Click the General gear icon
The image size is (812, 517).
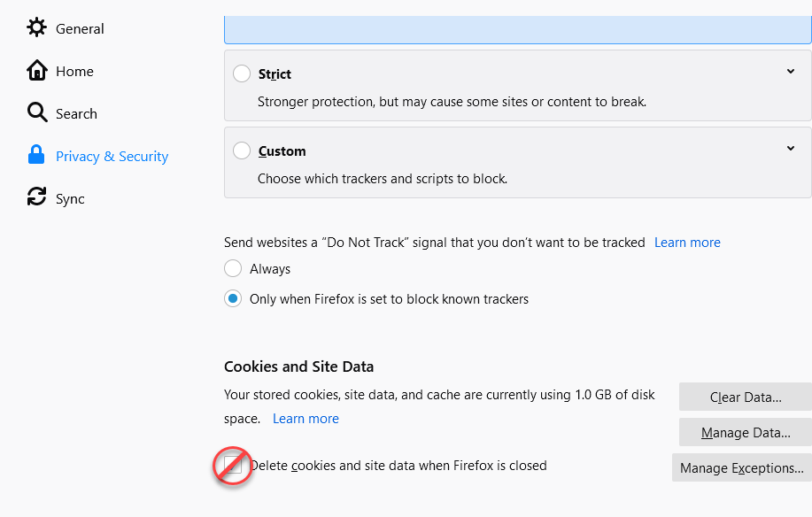pyautogui.click(x=36, y=28)
